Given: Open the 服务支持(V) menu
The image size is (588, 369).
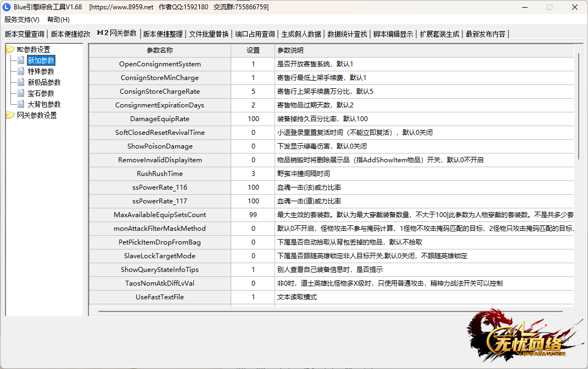Looking at the screenshot, I should 22,20.
